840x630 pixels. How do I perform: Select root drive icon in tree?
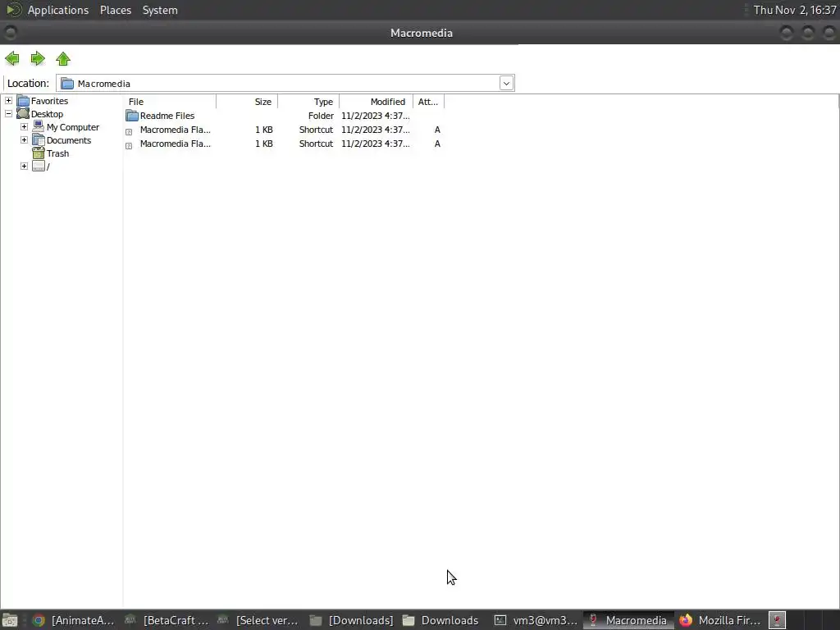pos(38,166)
